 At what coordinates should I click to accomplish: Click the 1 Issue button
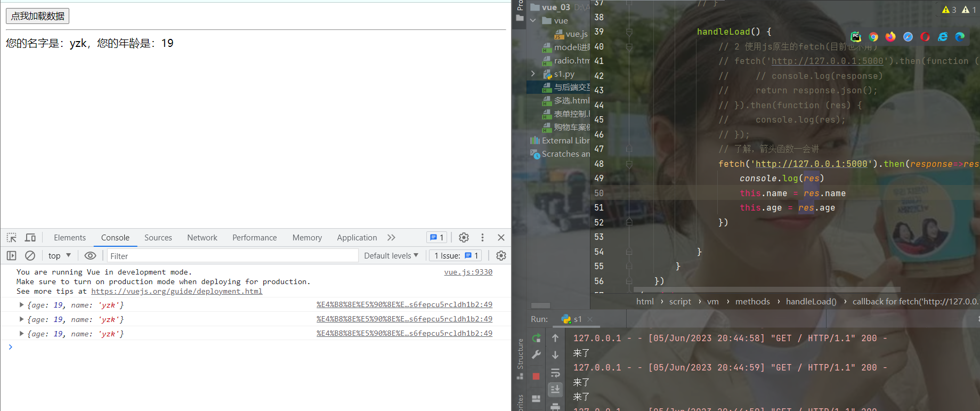click(456, 256)
